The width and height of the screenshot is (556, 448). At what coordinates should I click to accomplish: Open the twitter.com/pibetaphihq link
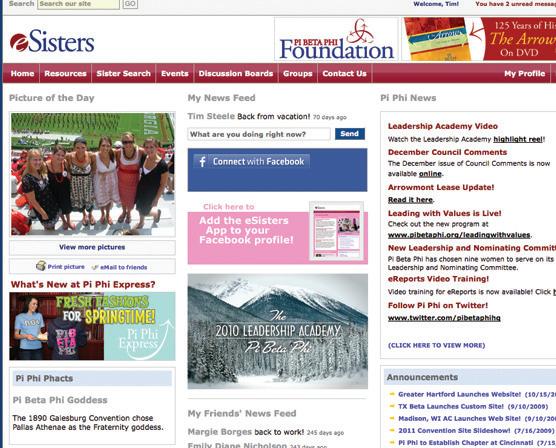coord(444,318)
